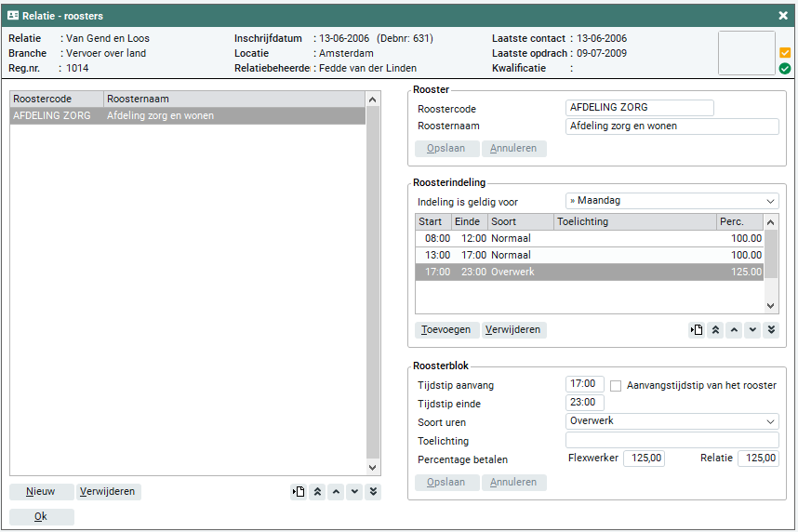Confirm with the Ok button
Screen dimensions: 798x532
tap(41, 516)
